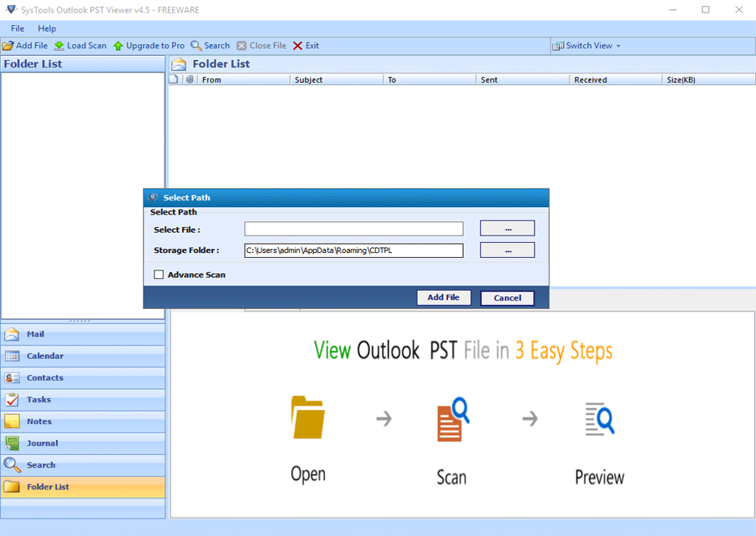Select Calendar in the navigation pane
The width and height of the screenshot is (756, 536).
coord(83,356)
